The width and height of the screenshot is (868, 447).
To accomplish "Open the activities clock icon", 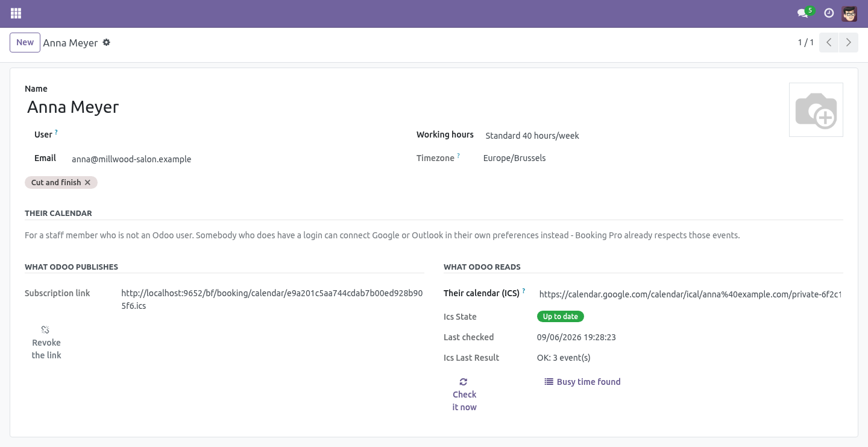I will 829,13.
